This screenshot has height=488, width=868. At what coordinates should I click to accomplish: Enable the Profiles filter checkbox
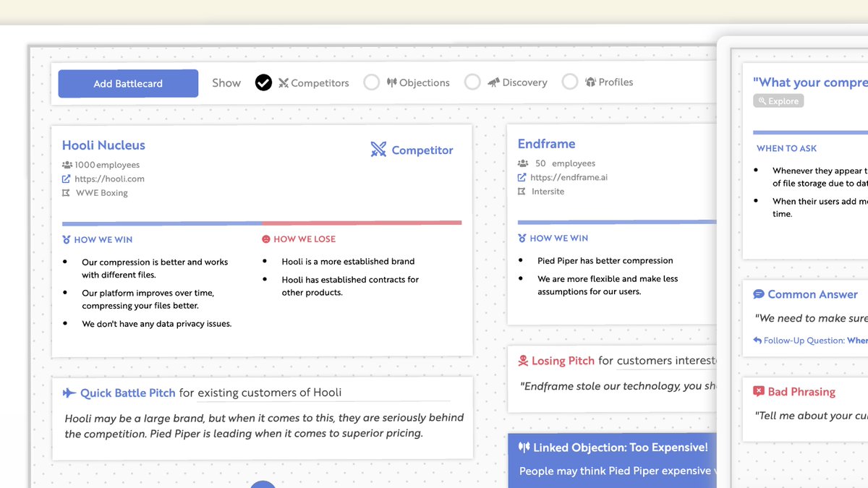570,82
